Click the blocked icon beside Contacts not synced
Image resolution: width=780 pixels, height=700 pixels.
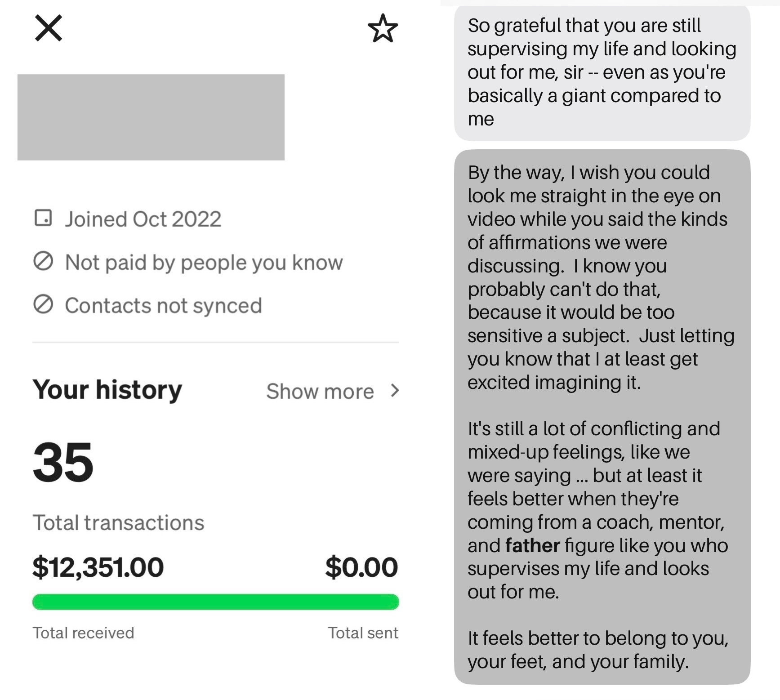(x=43, y=305)
